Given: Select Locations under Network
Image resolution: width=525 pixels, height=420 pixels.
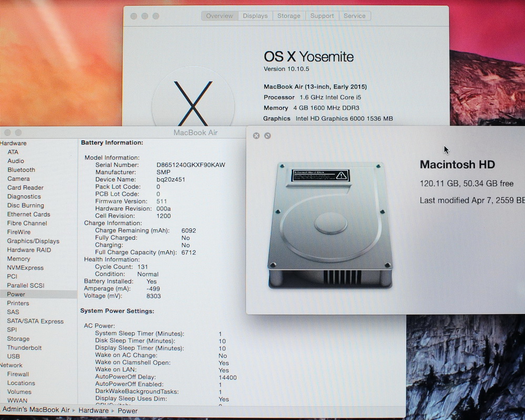Looking at the screenshot, I should [x=21, y=383].
